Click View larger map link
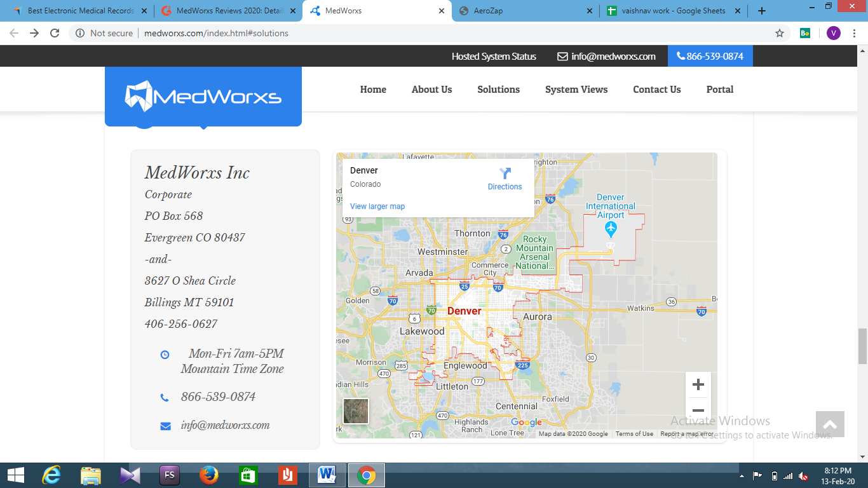The width and height of the screenshot is (868, 488). coord(377,207)
